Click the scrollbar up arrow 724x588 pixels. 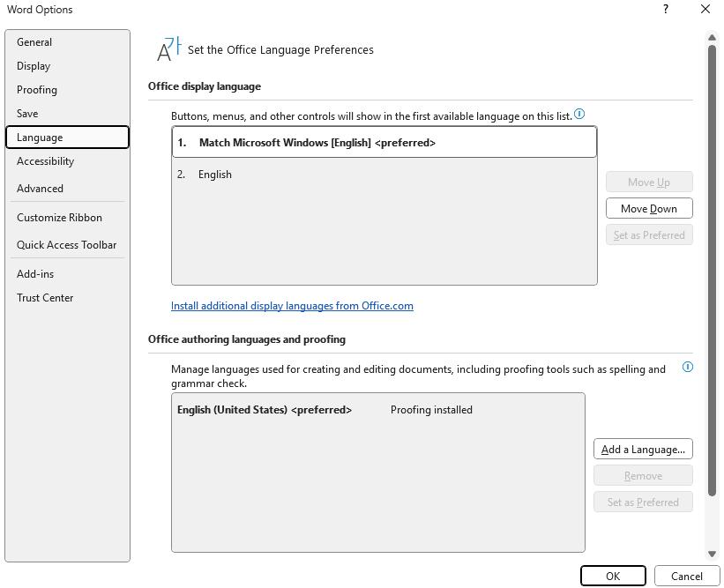[x=712, y=38]
